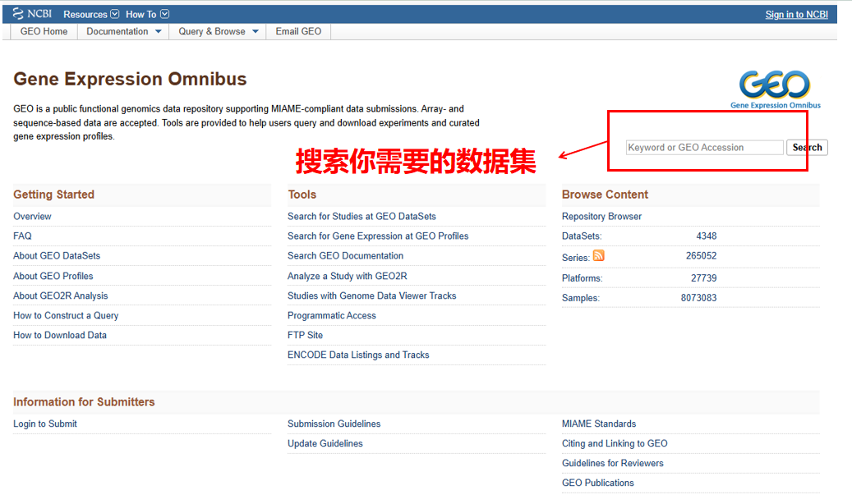The width and height of the screenshot is (852, 504).
Task: Click the Platforms count 27739
Action: coord(703,278)
